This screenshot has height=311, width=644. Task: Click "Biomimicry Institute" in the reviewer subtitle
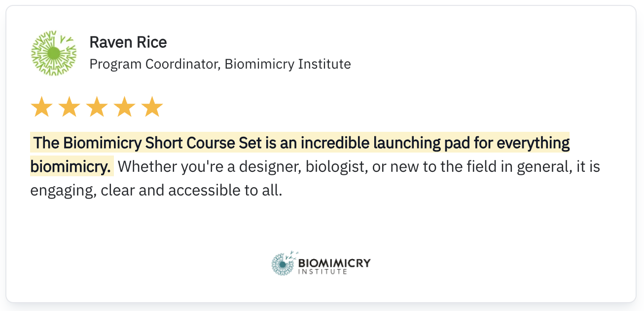click(x=288, y=64)
